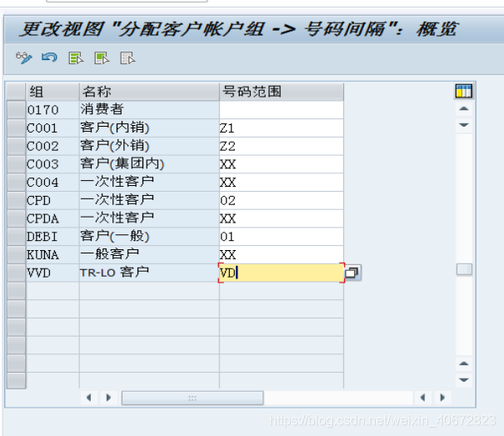Select the row selector for group CPD
This screenshot has width=504, height=436.
pyautogui.click(x=16, y=200)
